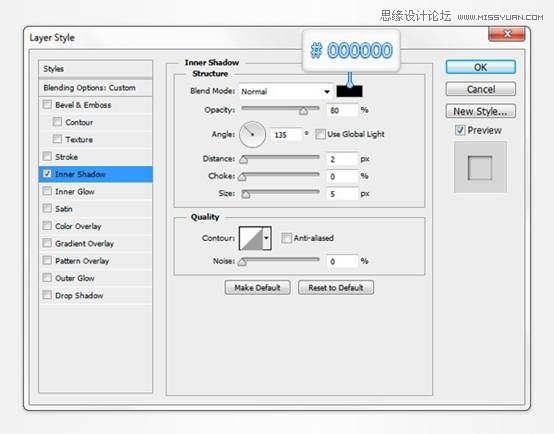Focus the Angle value field

[286, 135]
